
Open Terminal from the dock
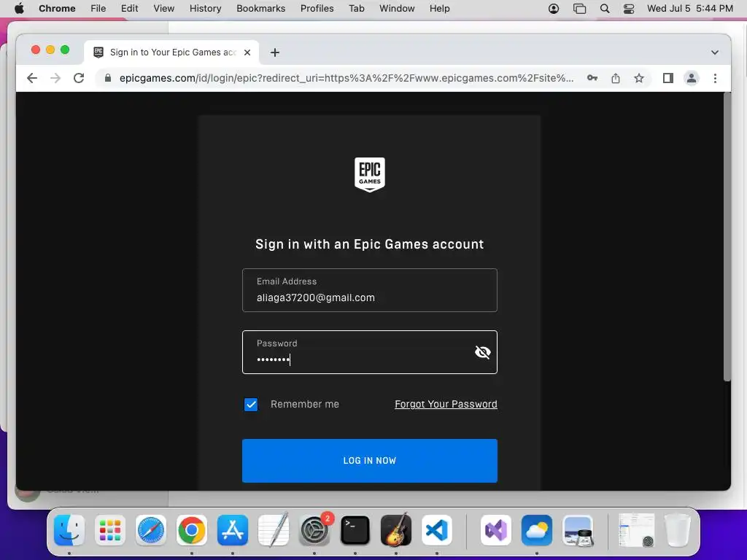(355, 530)
